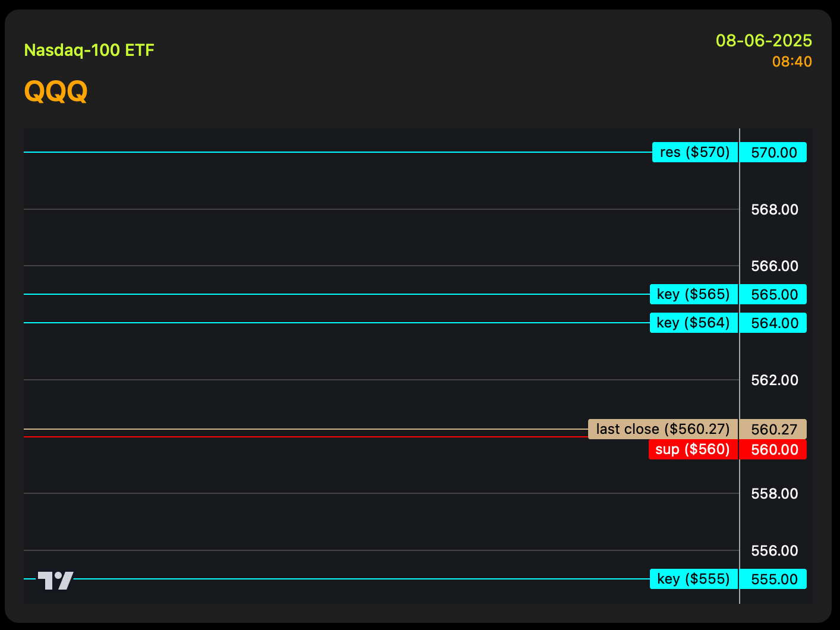
Task: Click the 08-06-2025 date label
Action: coord(763,40)
